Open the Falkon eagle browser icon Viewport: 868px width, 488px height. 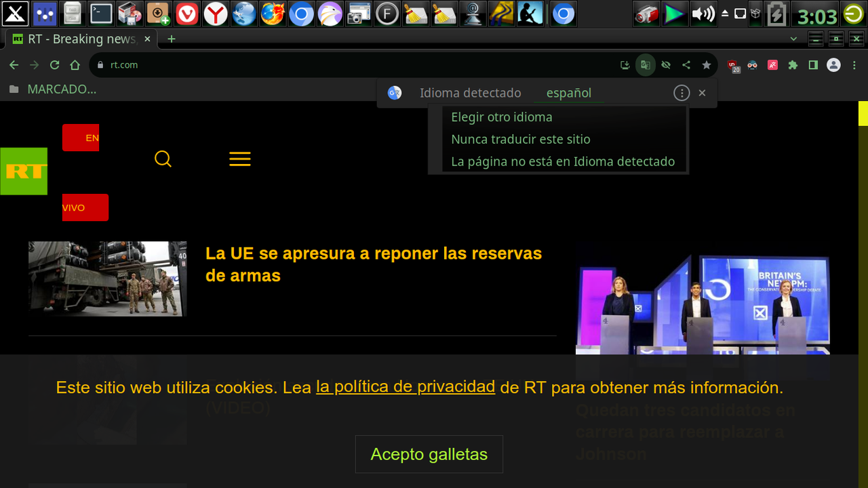330,14
